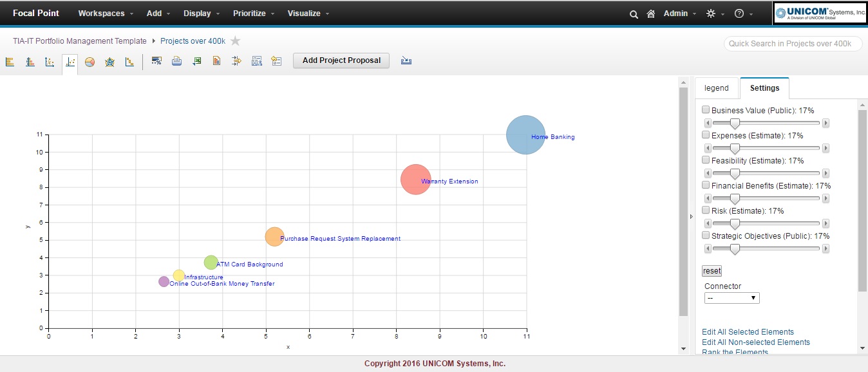This screenshot has width=868, height=372.
Task: Click the Risk slider handle
Action: [734, 223]
